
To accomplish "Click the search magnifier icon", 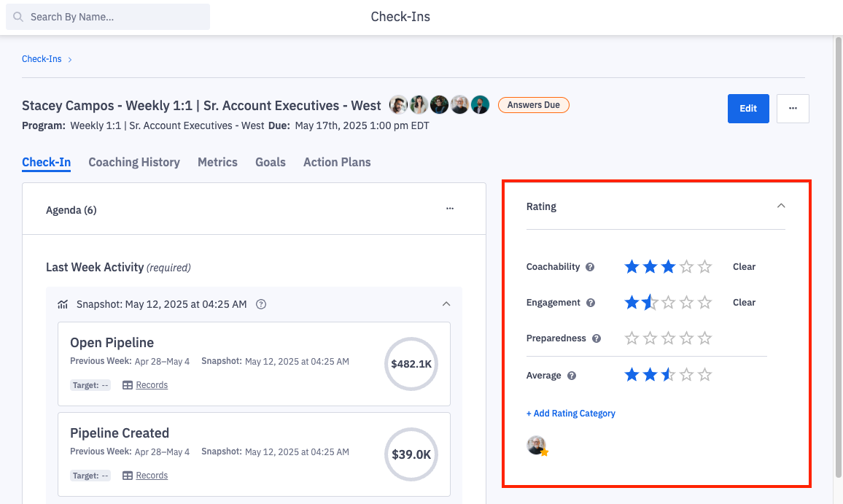I will pos(18,17).
